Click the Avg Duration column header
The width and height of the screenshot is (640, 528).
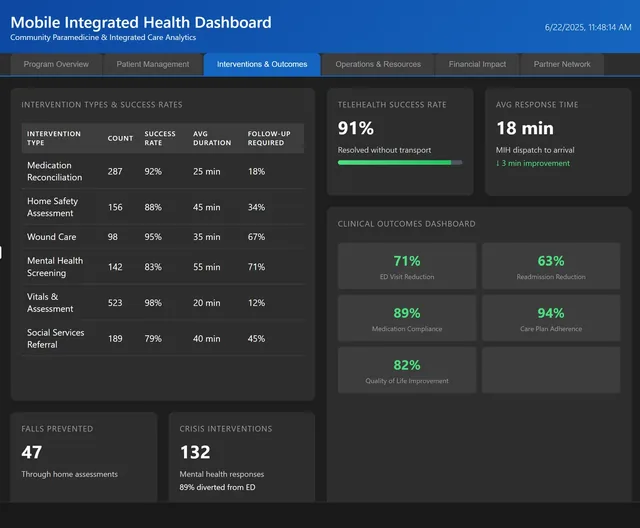[x=212, y=138]
